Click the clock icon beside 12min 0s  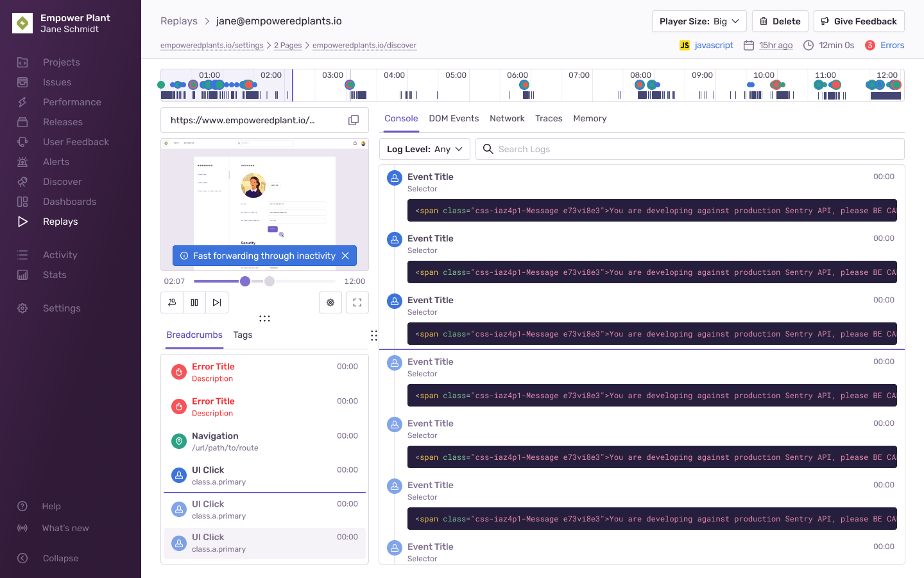(809, 45)
